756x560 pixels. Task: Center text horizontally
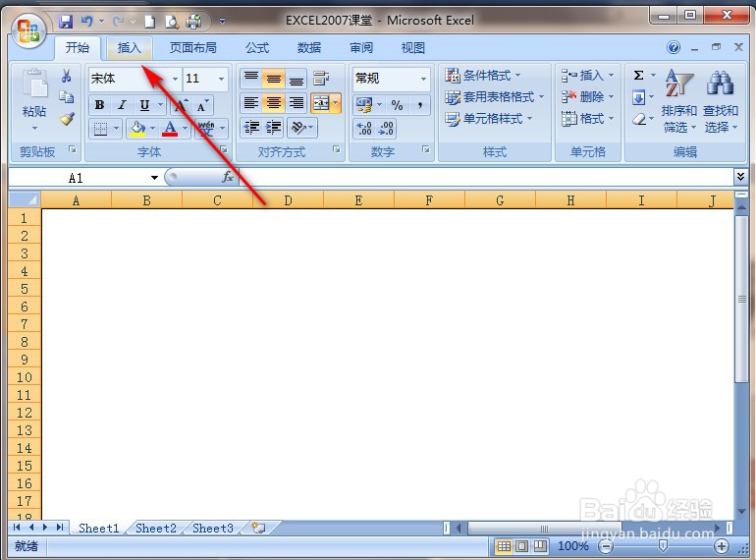tap(274, 103)
